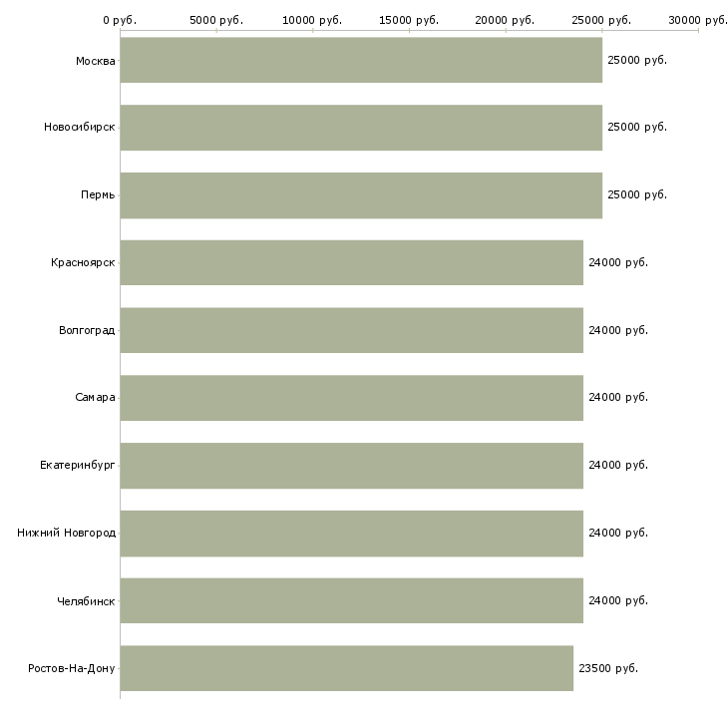Viewport: 728px width, 728px height.
Task: Select the Красноярск bar
Action: pos(351,262)
